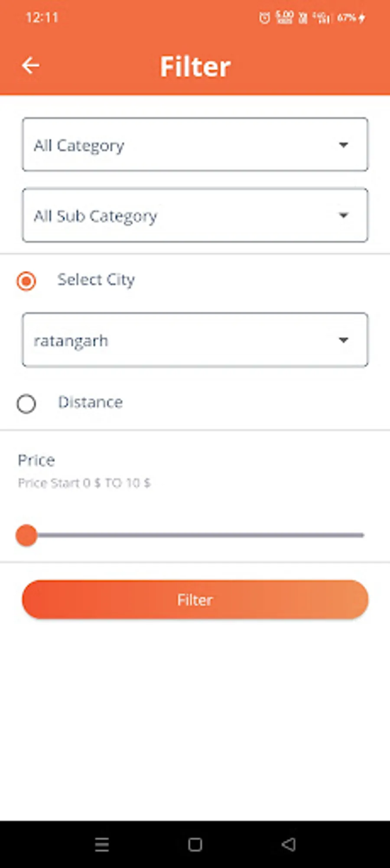
Task: Select the Select City radio button
Action: coord(26,281)
